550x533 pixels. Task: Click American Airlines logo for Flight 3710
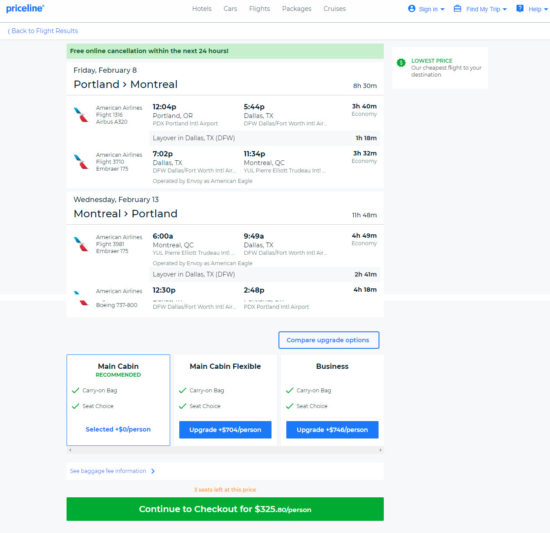pos(81,162)
